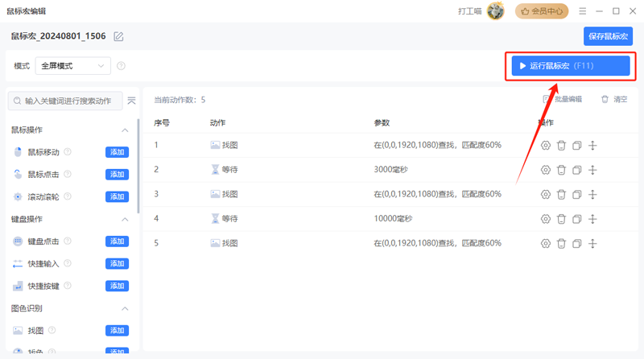Click move handle of the 3000毫秒 row
The image size is (644, 359).
coord(592,170)
